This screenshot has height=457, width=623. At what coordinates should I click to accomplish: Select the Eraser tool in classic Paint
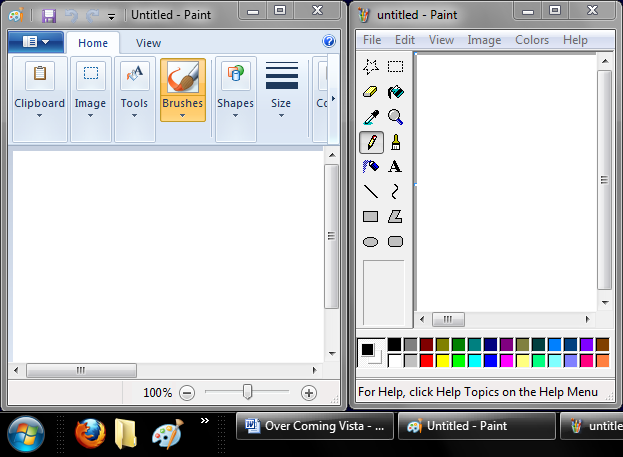pos(370,92)
